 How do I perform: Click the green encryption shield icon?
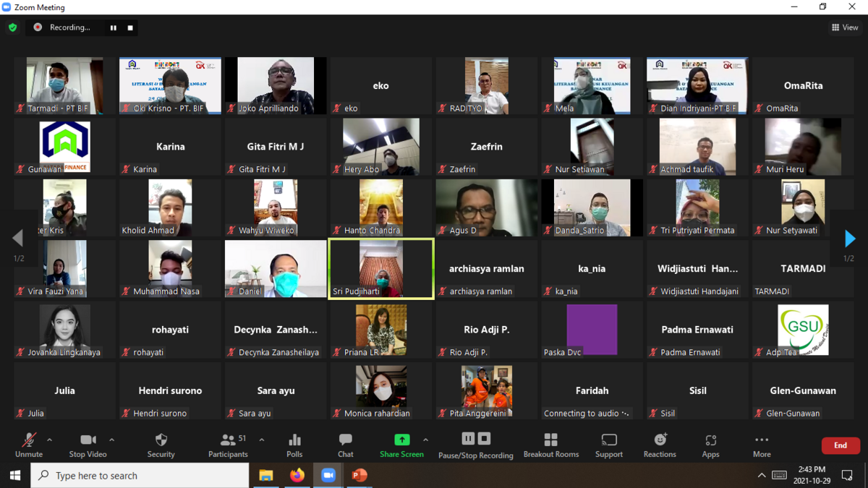(x=13, y=27)
